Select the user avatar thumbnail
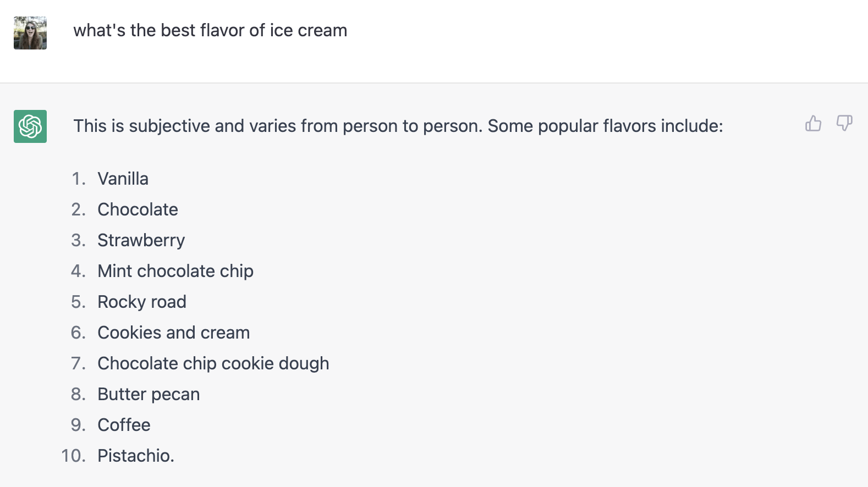 point(30,32)
